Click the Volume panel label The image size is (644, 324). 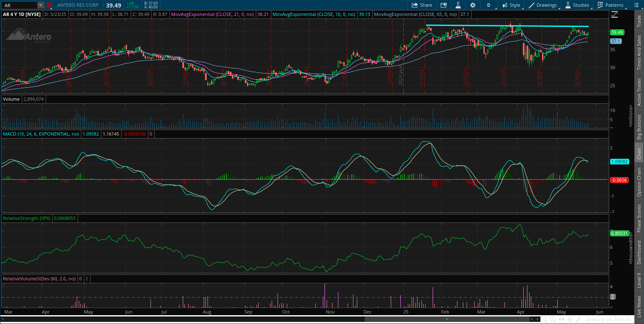(x=11, y=99)
